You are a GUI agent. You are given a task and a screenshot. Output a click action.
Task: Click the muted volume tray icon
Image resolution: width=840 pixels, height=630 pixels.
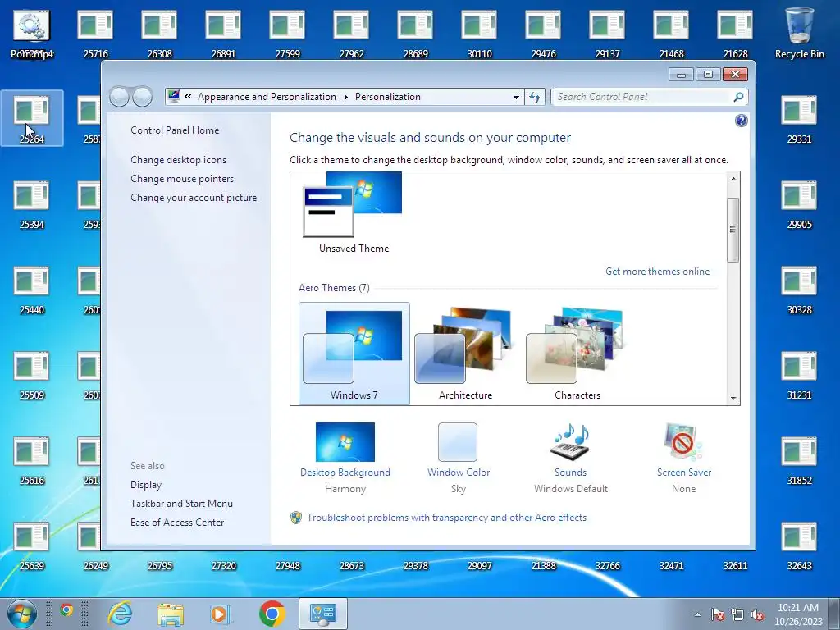tap(757, 614)
